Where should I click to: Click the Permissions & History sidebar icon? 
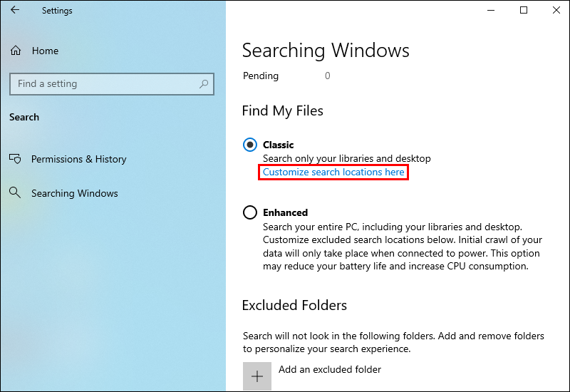tap(16, 159)
